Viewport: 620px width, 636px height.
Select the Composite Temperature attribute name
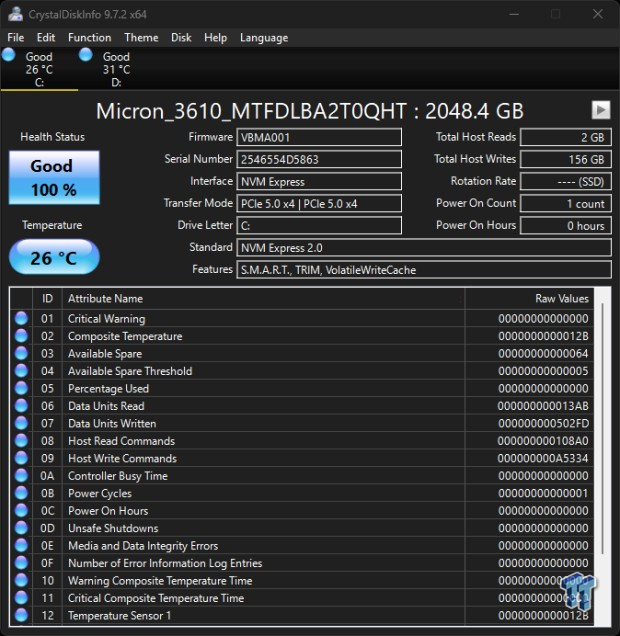125,336
